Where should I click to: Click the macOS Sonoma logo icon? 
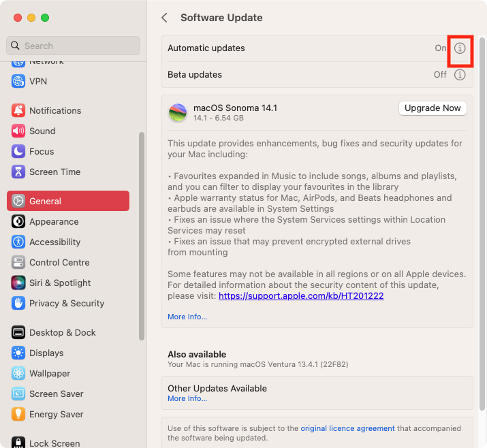coord(178,112)
